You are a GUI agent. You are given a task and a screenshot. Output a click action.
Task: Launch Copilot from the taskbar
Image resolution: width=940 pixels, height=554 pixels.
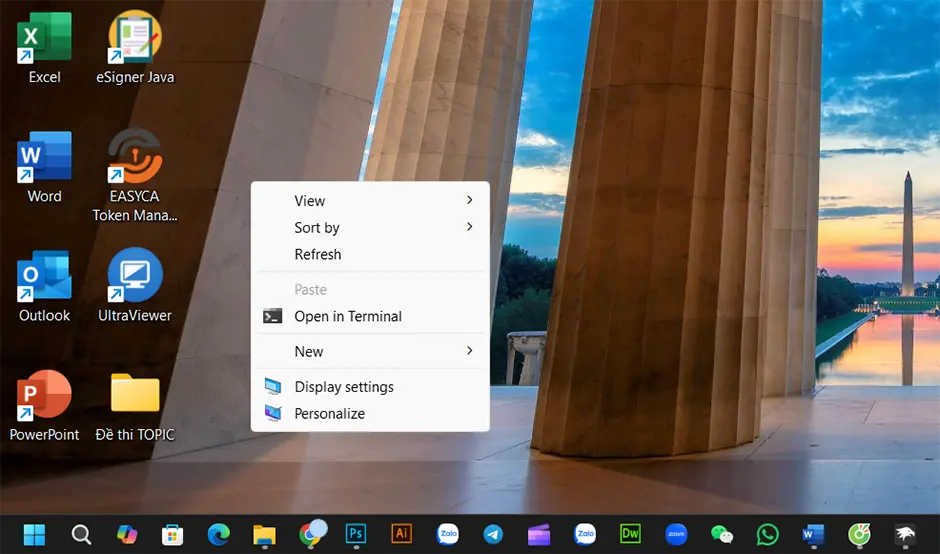point(126,534)
